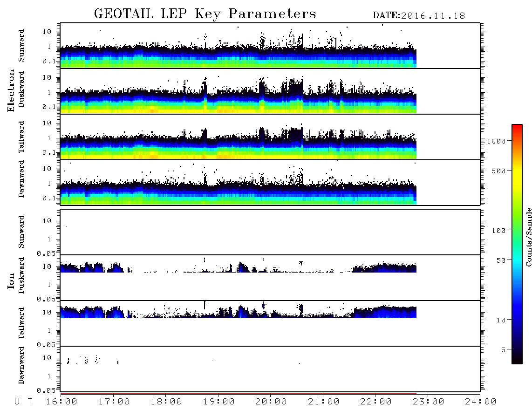The height and width of the screenshot is (410, 532).
Task: Click the 10 tick of Electron Sunward panel
Action: (x=47, y=32)
